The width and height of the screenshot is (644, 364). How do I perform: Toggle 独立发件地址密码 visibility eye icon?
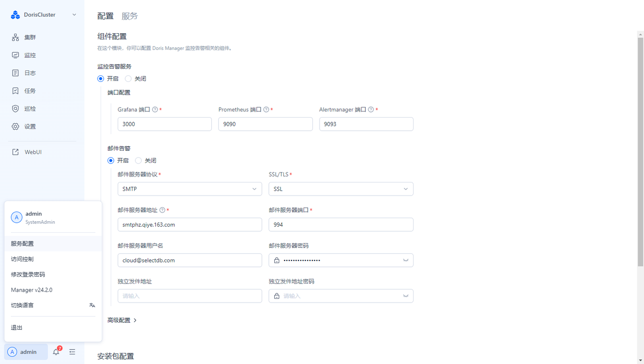[x=406, y=296]
